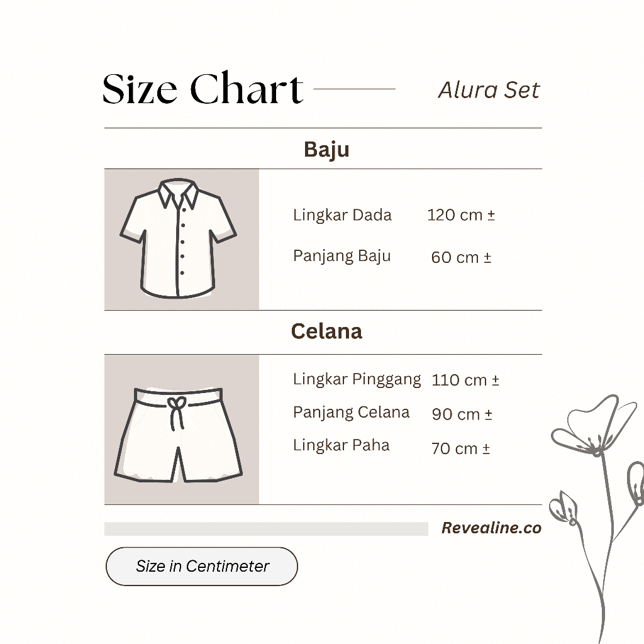644x644 pixels.
Task: Select the 90 cm pants length value
Action: (462, 414)
